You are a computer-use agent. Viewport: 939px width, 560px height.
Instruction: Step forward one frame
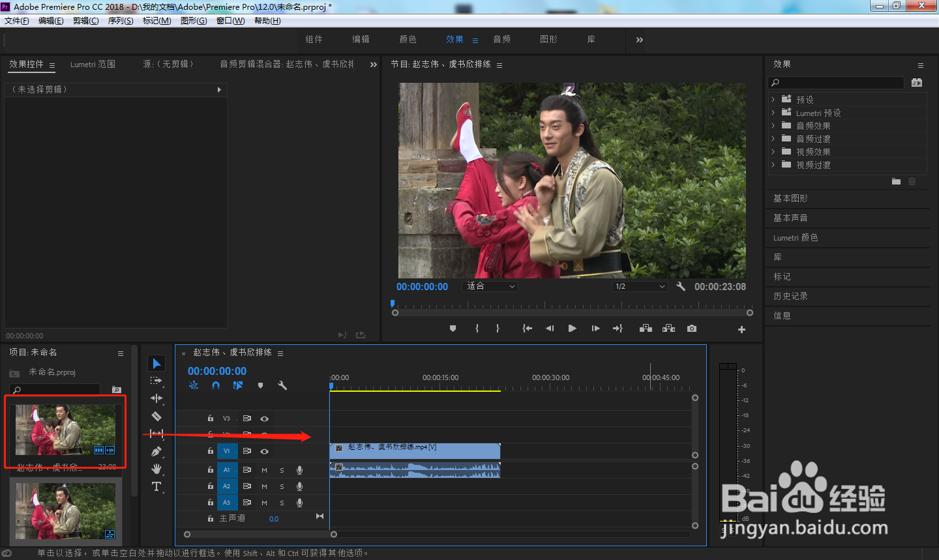[x=595, y=329]
